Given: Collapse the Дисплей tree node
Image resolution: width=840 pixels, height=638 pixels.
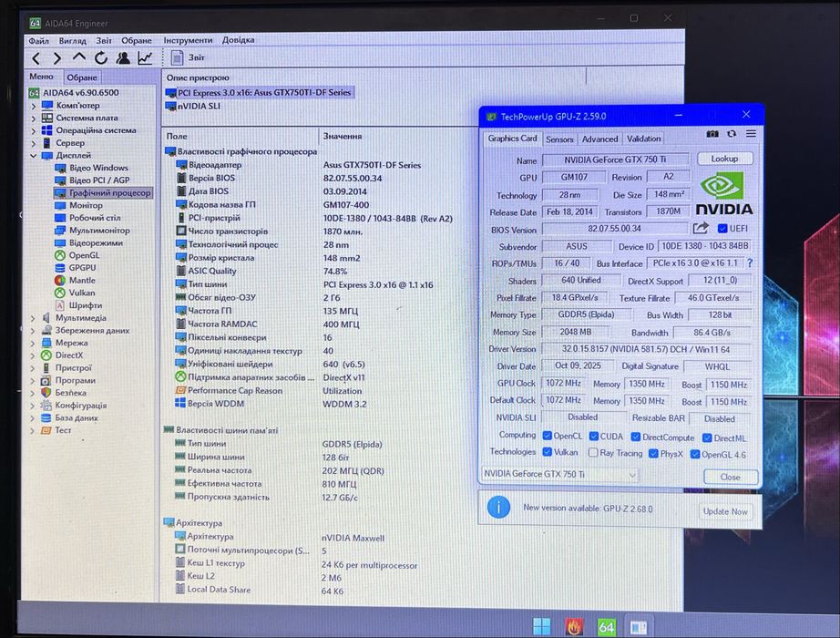Looking at the screenshot, I should [34, 156].
